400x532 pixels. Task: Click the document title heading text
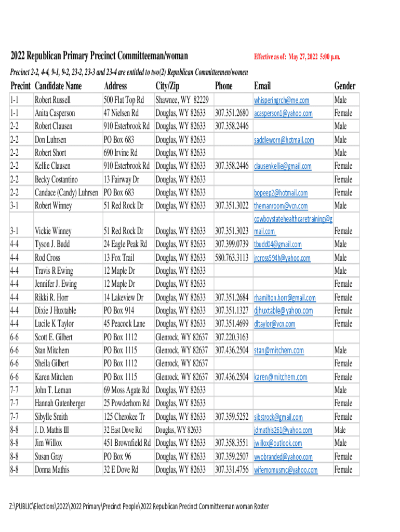point(99,56)
